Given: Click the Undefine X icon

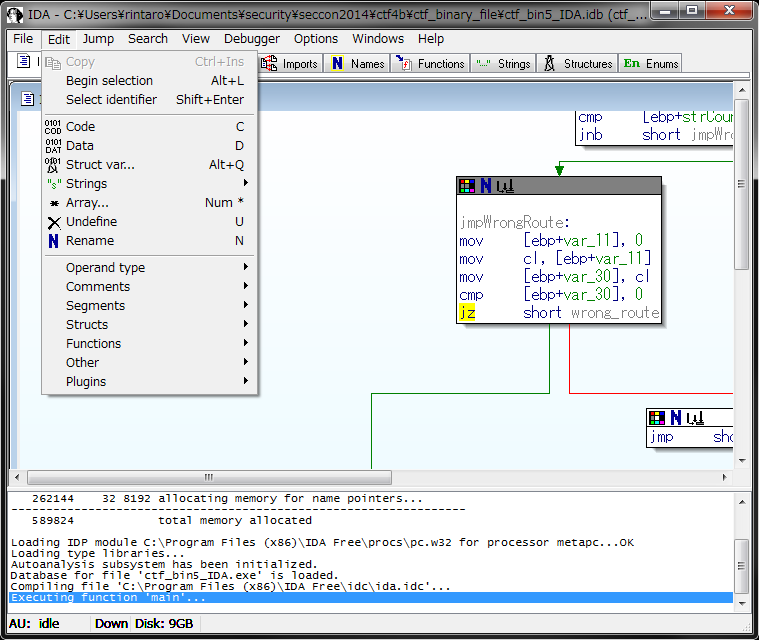Looking at the screenshot, I should 54,222.
